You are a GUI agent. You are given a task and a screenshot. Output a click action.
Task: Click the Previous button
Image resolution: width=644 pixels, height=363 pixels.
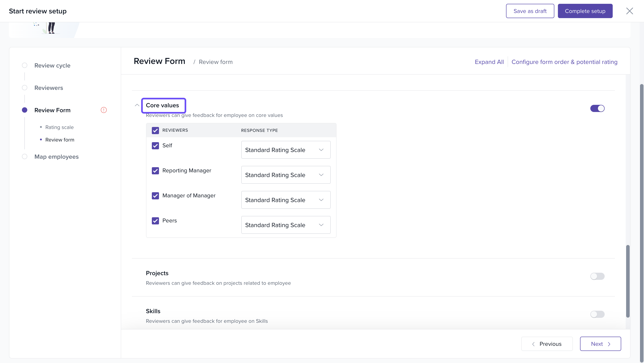tap(547, 344)
